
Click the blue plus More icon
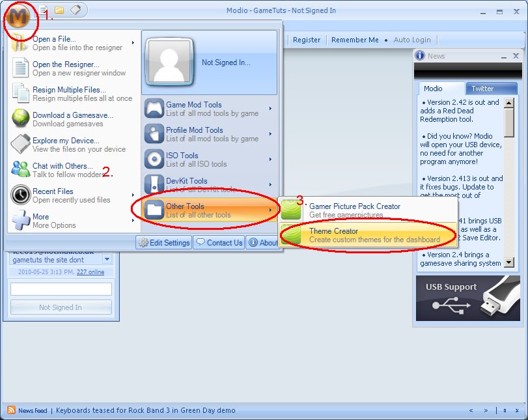tap(21, 220)
